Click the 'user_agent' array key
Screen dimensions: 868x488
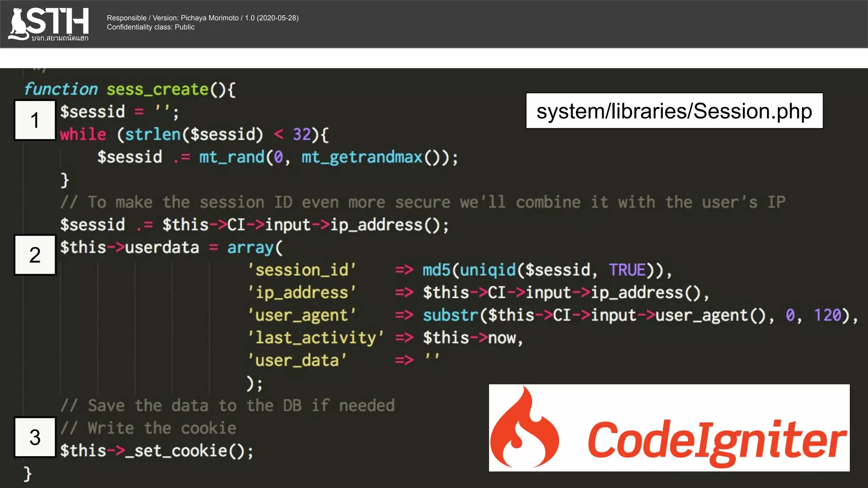[x=301, y=315]
